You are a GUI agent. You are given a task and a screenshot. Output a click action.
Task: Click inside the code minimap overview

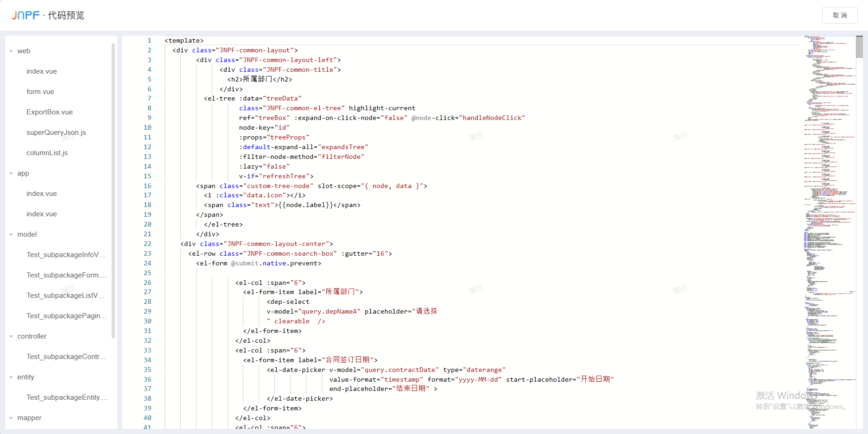coord(830,232)
